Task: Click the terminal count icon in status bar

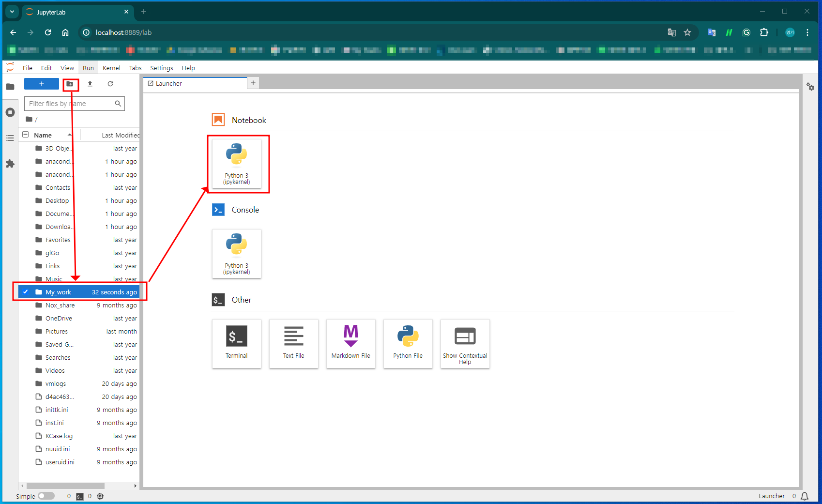Action: click(80, 496)
